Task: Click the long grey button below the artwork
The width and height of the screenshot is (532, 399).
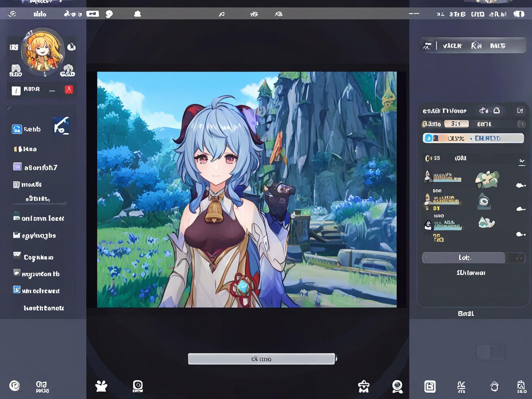Action: point(261,359)
